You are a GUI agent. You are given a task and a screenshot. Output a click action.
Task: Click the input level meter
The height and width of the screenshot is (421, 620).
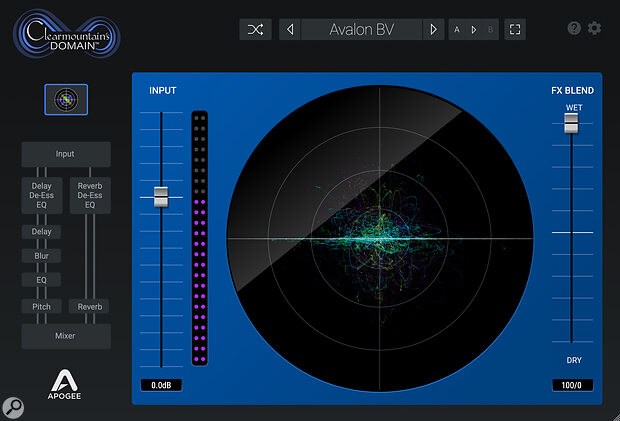coord(200,238)
